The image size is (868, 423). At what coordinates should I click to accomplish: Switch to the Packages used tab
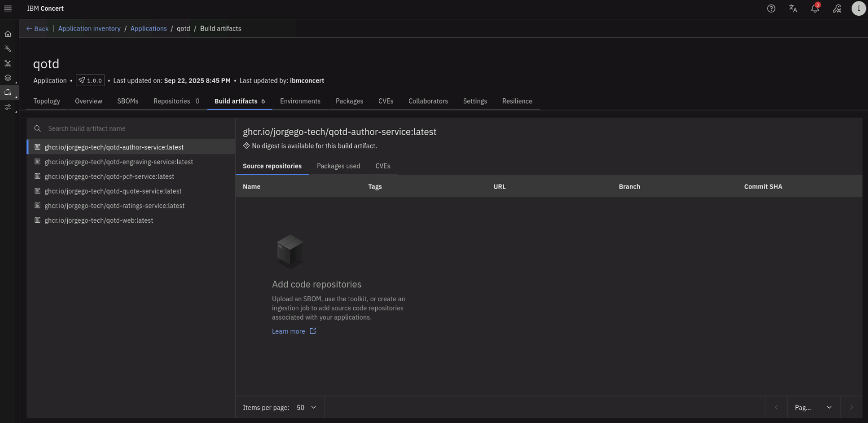click(338, 166)
